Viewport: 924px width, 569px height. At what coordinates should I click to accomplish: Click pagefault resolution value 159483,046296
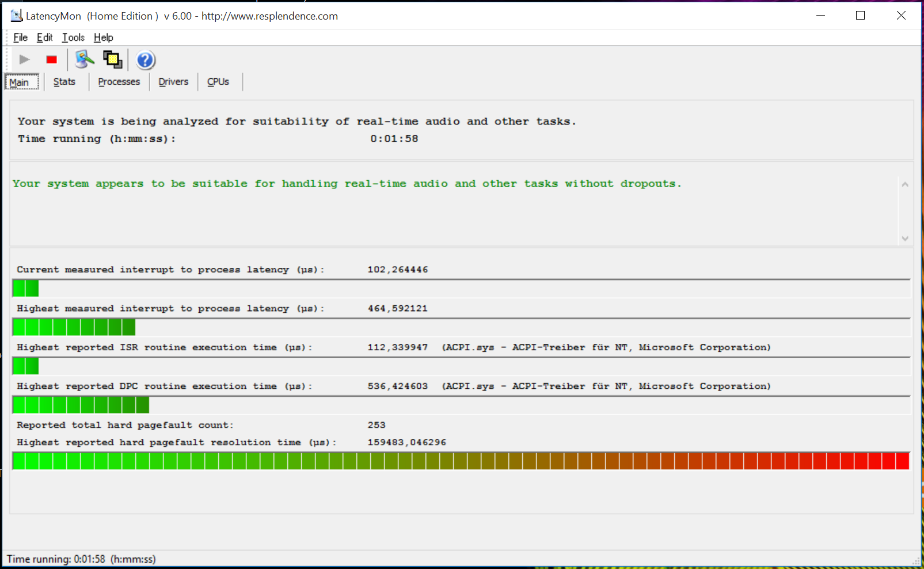407,442
